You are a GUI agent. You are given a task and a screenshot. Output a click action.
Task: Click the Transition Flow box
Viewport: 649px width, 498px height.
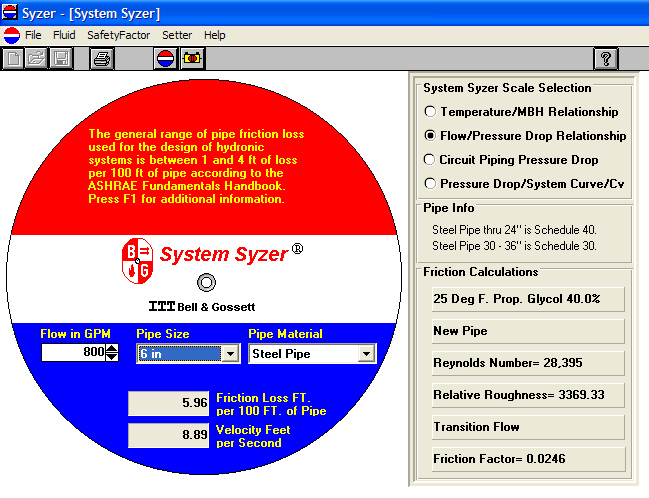click(x=528, y=427)
